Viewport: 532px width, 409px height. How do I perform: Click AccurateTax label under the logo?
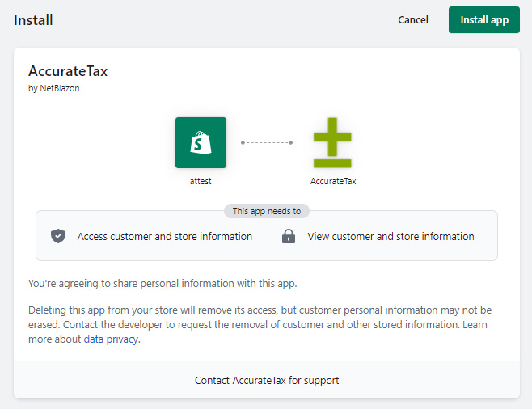coord(333,181)
